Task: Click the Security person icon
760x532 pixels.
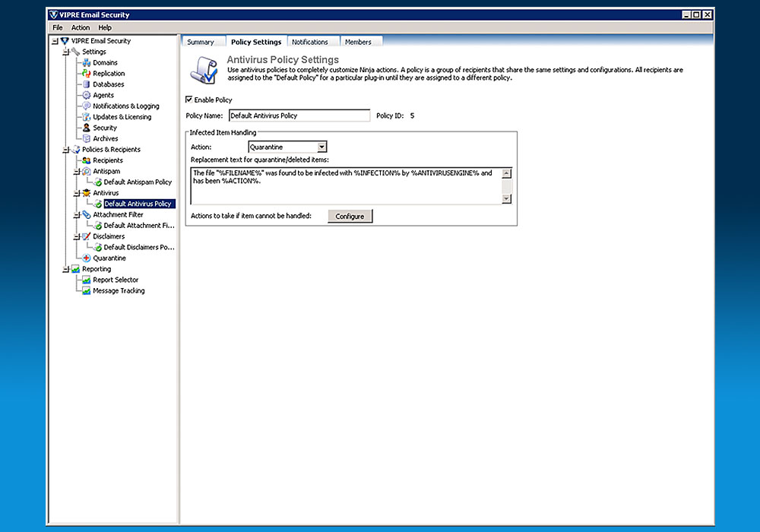Action: pyautogui.click(x=87, y=128)
